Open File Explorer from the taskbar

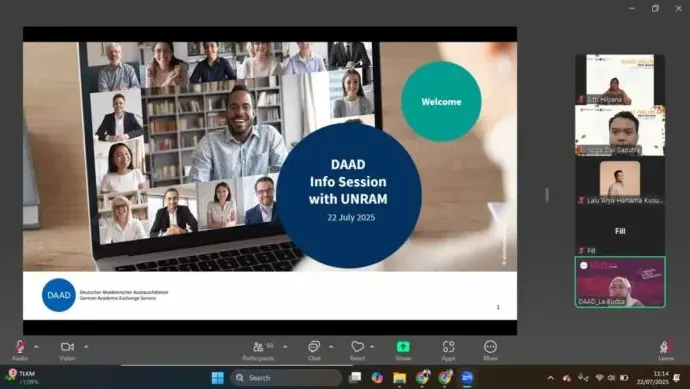point(400,378)
